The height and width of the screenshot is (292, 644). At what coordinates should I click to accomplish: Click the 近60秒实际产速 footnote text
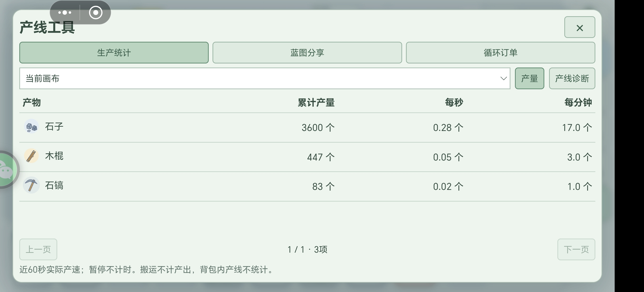(146, 270)
